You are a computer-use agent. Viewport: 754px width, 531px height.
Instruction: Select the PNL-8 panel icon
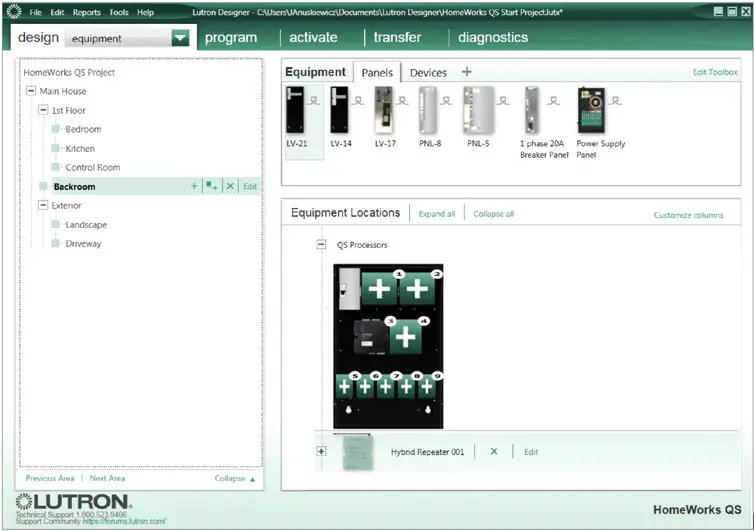coord(428,110)
